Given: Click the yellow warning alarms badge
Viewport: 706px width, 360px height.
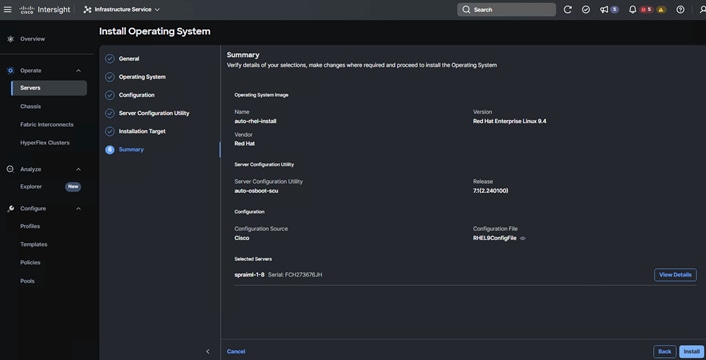Looking at the screenshot, I should point(661,9).
